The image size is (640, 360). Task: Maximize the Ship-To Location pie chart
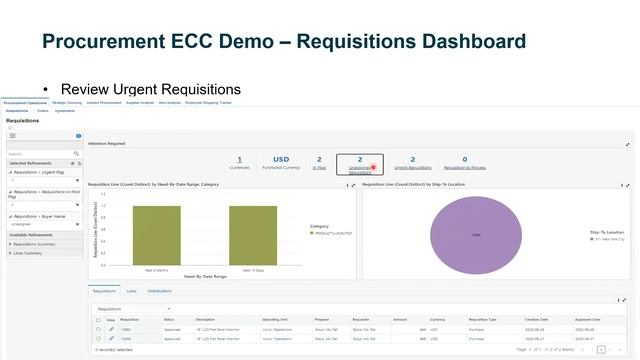[x=627, y=185]
